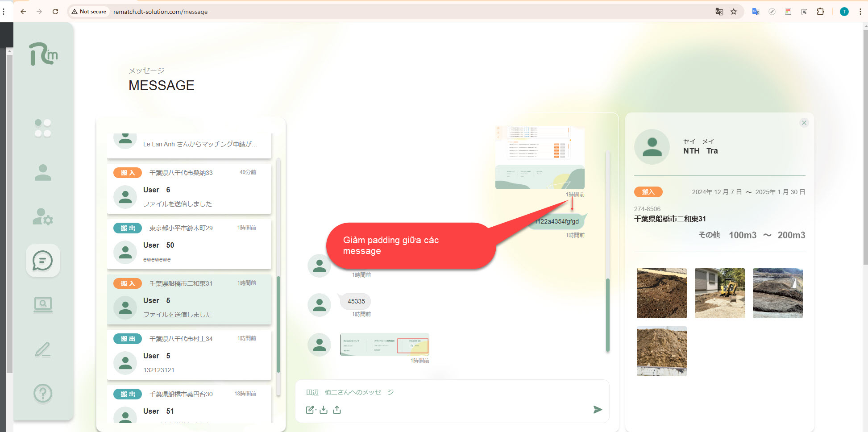The image size is (868, 432).
Task: Open the user profile sidebar icon
Action: [43, 173]
